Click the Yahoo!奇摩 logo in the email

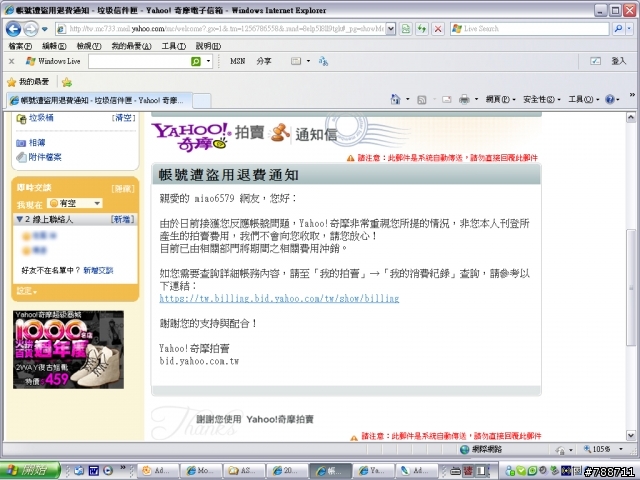pyautogui.click(x=191, y=137)
